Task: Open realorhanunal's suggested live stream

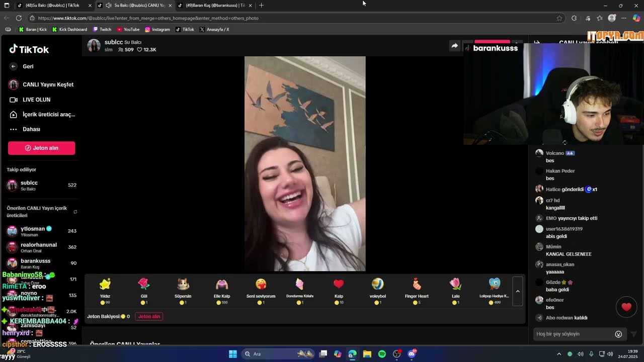Action: (41, 247)
